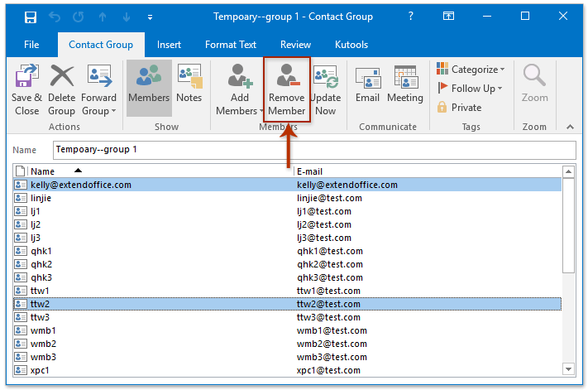Click into the Name text field
This screenshot has width=588, height=390.
tap(314, 150)
